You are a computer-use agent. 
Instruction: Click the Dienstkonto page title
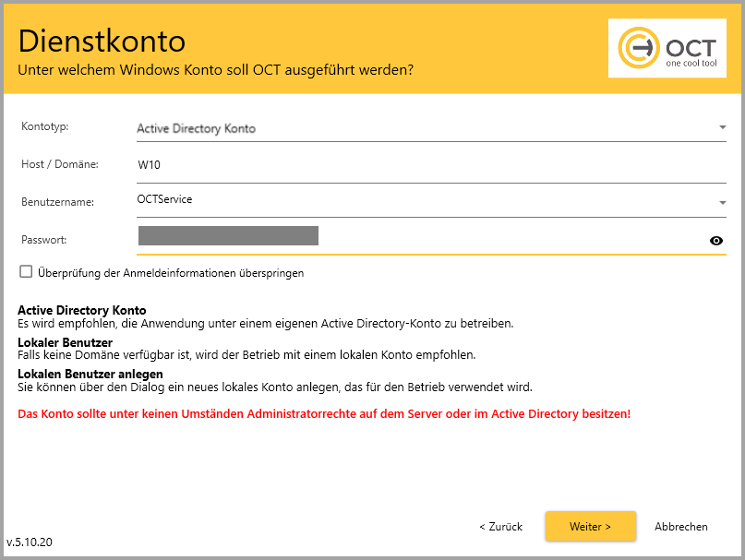point(102,42)
